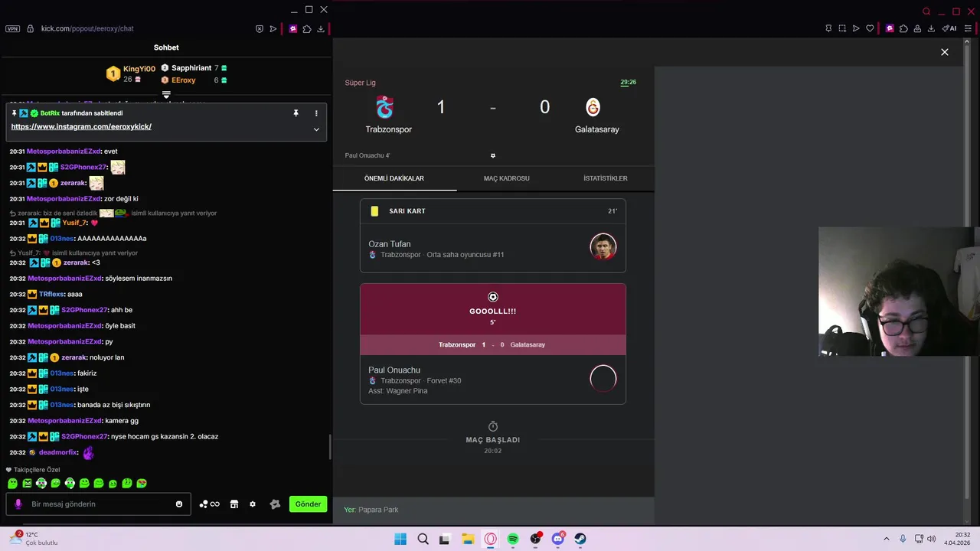Click Ozan Tufan name in yellow card entry
980x551 pixels.
390,244
